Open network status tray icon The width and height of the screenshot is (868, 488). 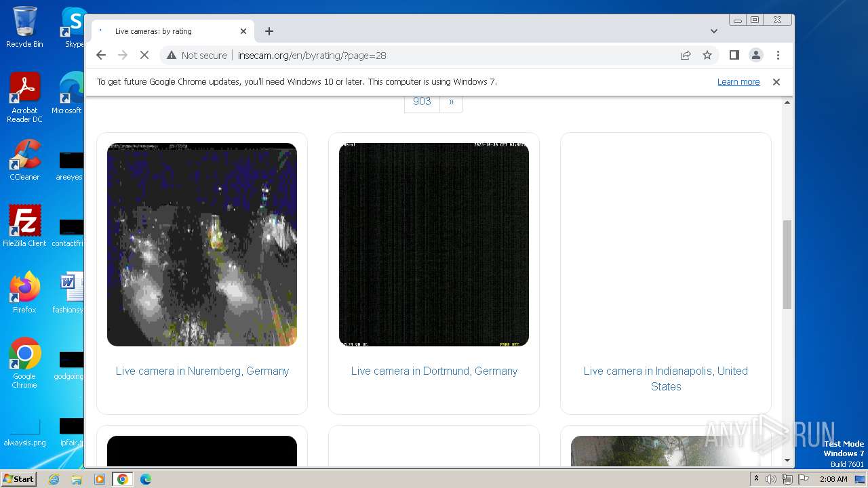[787, 479]
